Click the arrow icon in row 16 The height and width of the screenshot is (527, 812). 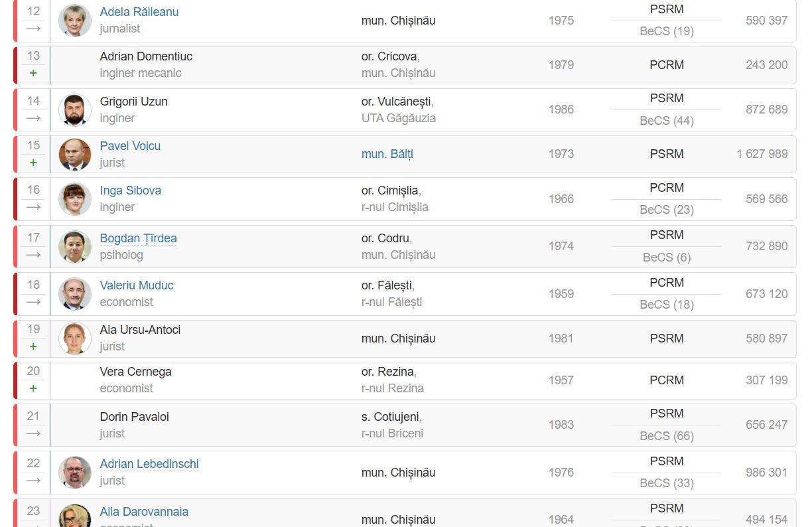[x=33, y=207]
